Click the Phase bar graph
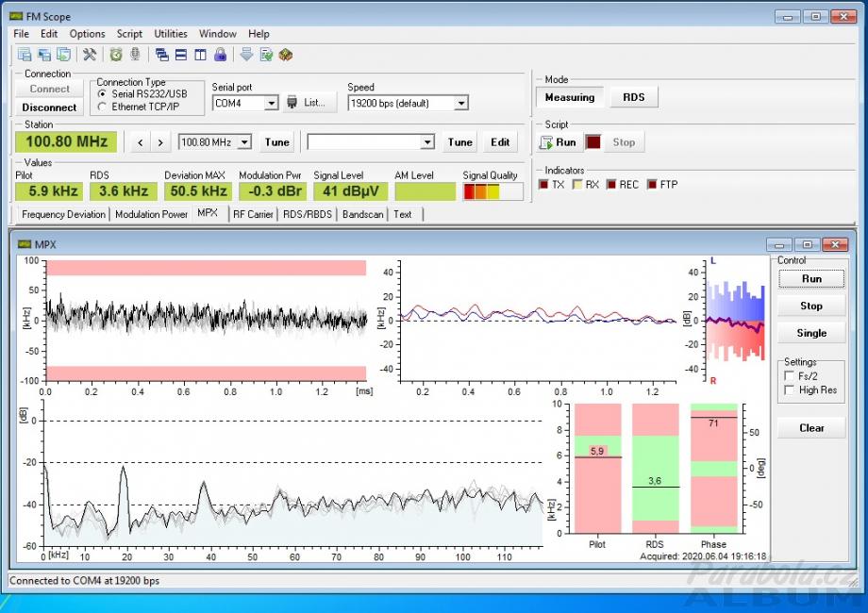 pos(714,469)
